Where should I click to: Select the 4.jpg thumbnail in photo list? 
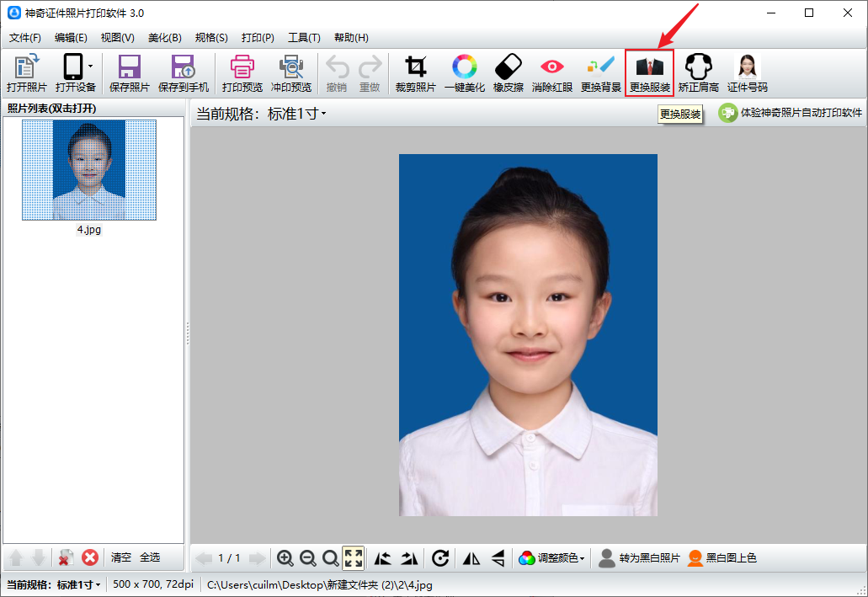(88, 170)
